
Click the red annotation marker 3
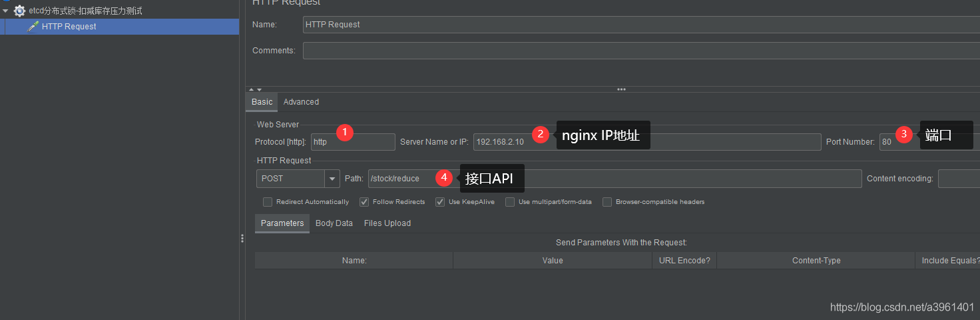point(903,134)
